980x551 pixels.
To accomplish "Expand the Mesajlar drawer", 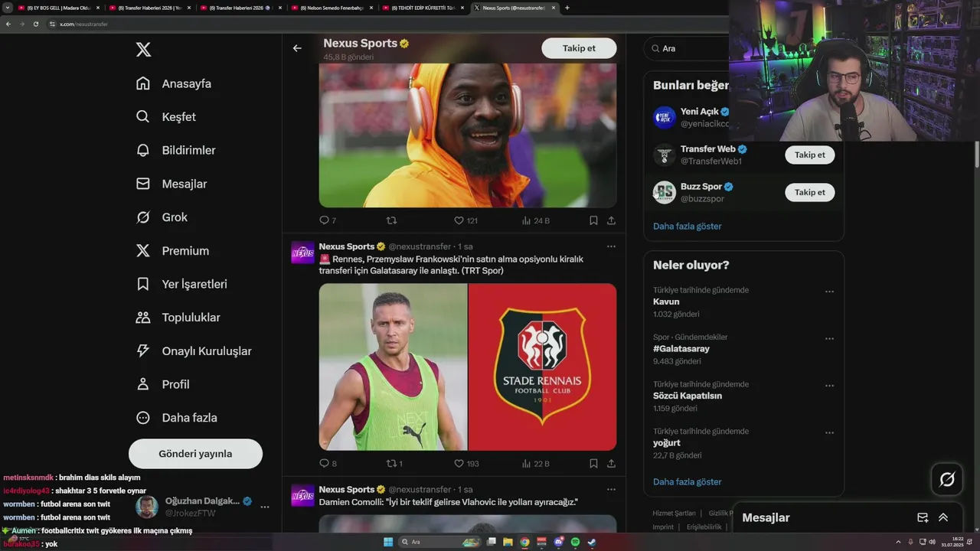I will [x=943, y=518].
